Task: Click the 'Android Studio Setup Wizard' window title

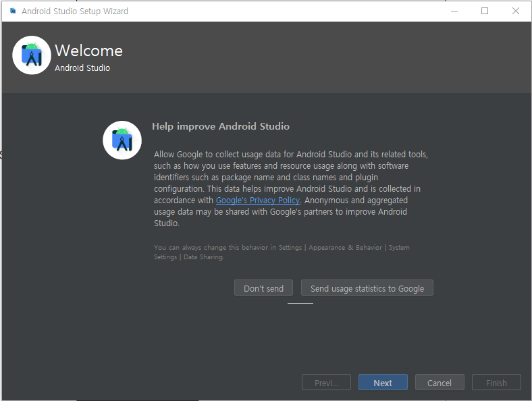Action: pyautogui.click(x=75, y=11)
